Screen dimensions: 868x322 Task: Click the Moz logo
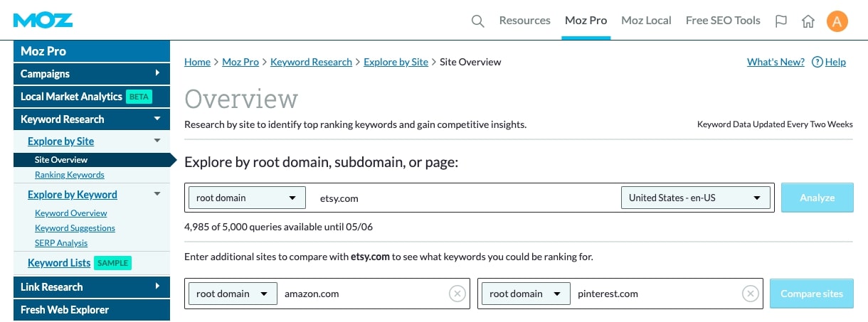(x=43, y=20)
